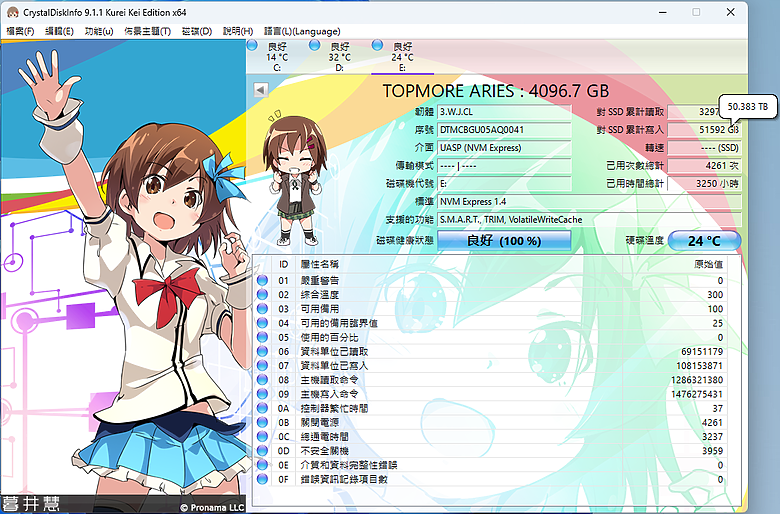Open the 說明(H) menu
Screen dimensions: 780x514
pos(238,31)
